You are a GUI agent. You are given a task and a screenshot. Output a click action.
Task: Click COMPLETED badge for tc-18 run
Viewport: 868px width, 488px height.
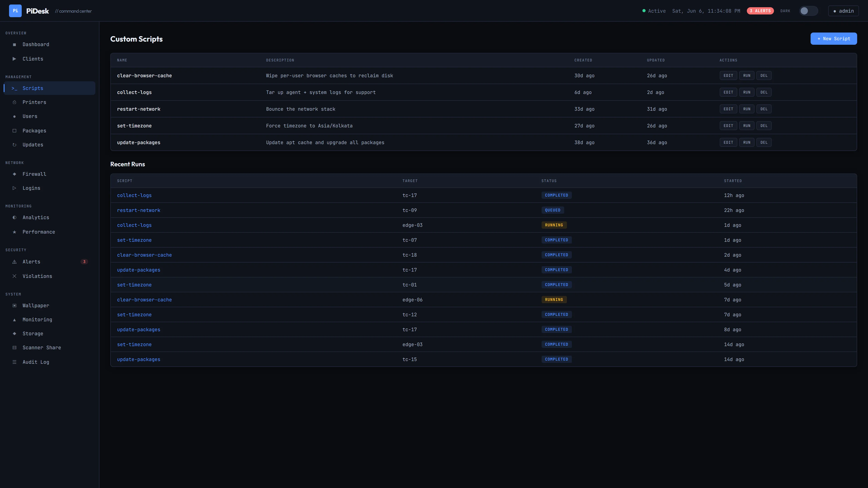[x=556, y=255]
